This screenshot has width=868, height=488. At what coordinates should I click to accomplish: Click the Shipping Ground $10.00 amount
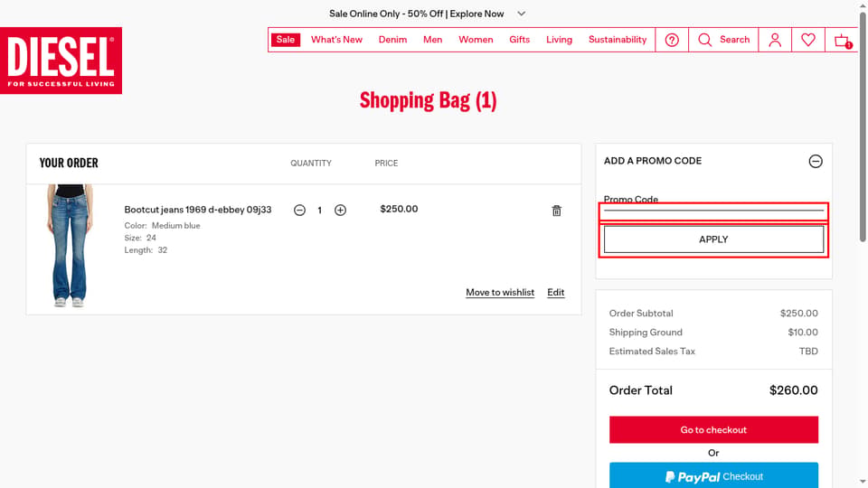pos(803,332)
